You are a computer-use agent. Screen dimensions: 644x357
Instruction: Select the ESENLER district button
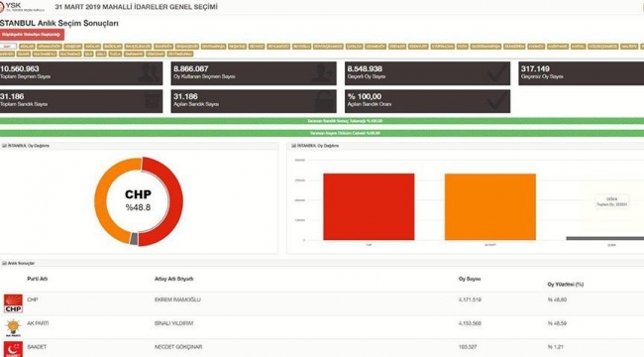pos(397,47)
